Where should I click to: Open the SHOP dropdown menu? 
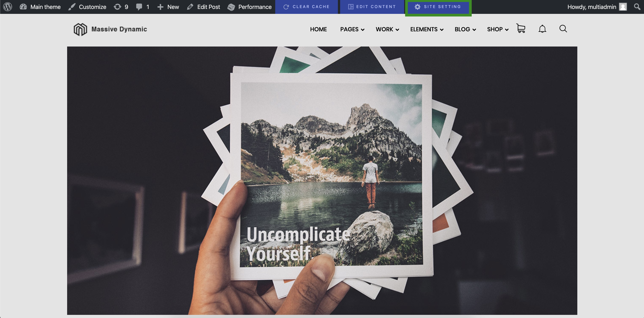click(497, 29)
